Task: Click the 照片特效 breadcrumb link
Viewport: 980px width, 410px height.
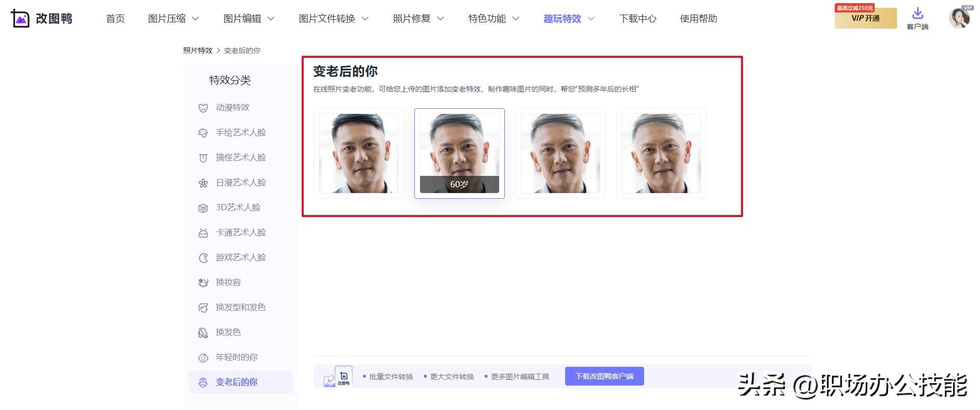Action: (198, 50)
